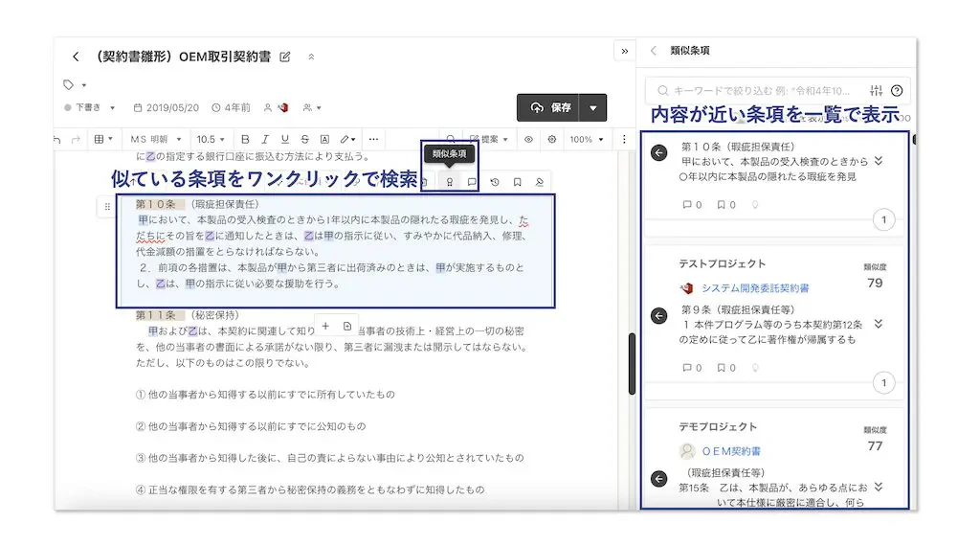980x546 pixels.
Task: Click the 保存 save button
Action: [550, 107]
